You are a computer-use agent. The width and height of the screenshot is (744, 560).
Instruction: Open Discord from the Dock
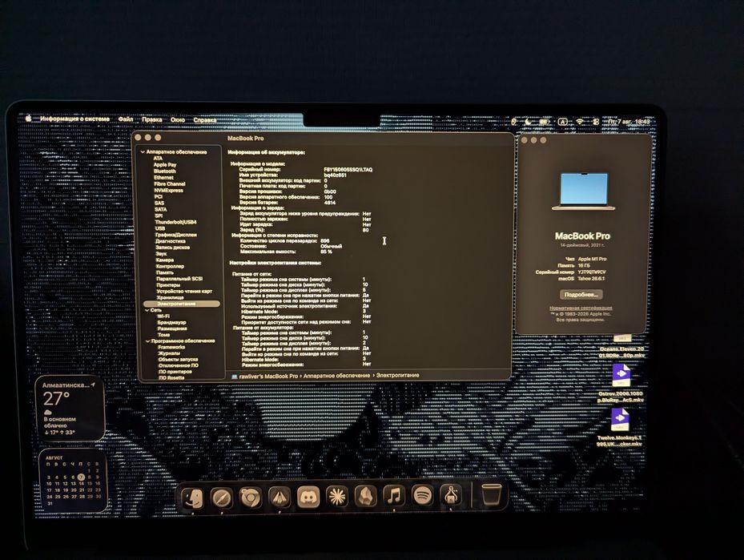click(x=308, y=498)
